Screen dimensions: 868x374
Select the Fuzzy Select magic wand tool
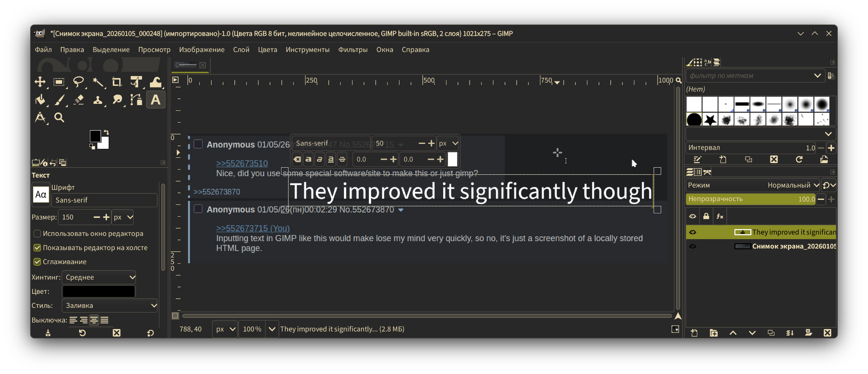(98, 82)
